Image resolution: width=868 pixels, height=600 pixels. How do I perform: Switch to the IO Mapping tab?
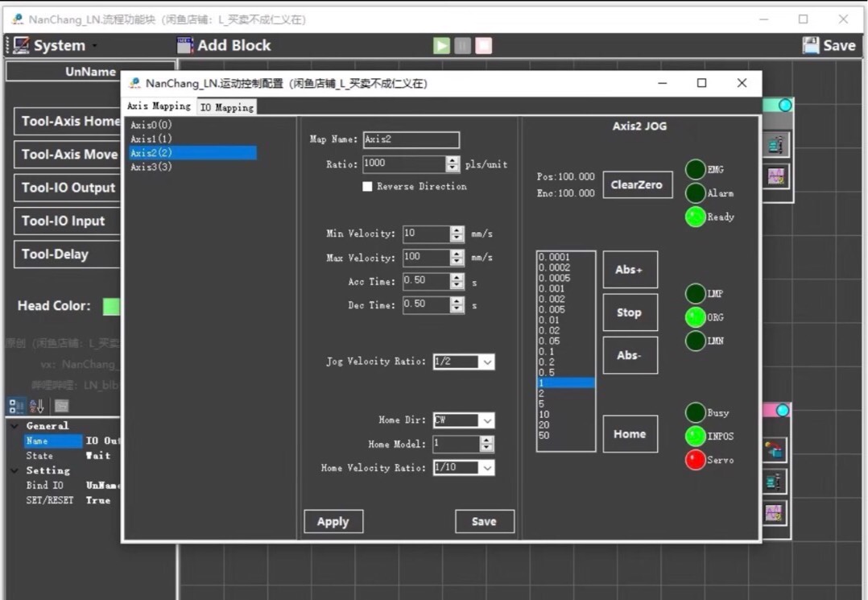coord(226,107)
